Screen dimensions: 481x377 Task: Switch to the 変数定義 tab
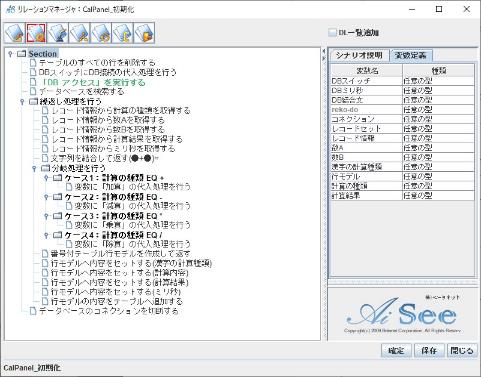pyautogui.click(x=411, y=55)
